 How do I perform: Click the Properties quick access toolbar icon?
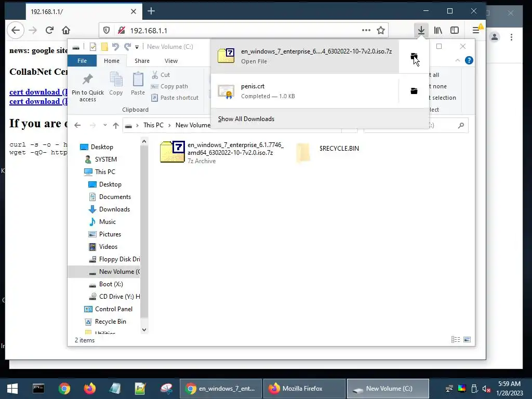coord(92,47)
